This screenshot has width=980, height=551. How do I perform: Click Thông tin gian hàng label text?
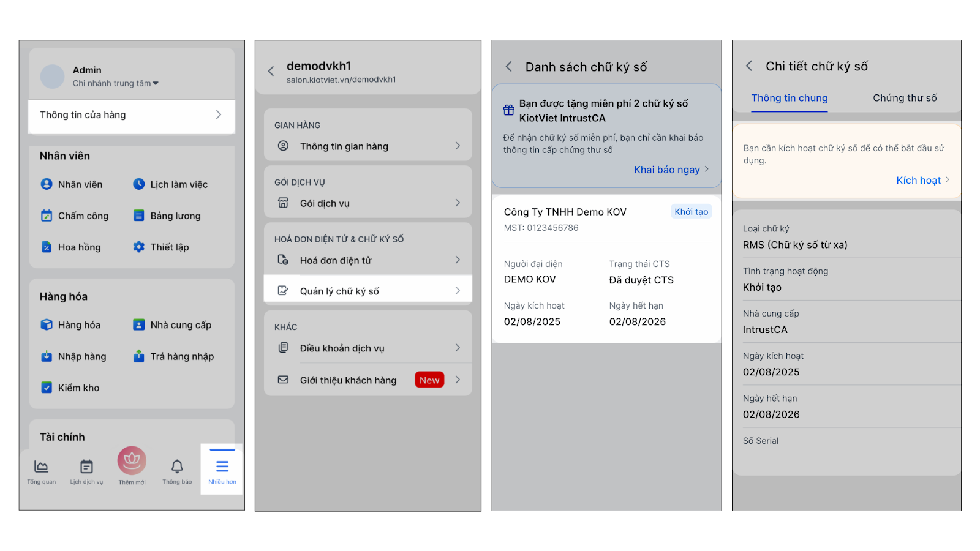point(344,146)
